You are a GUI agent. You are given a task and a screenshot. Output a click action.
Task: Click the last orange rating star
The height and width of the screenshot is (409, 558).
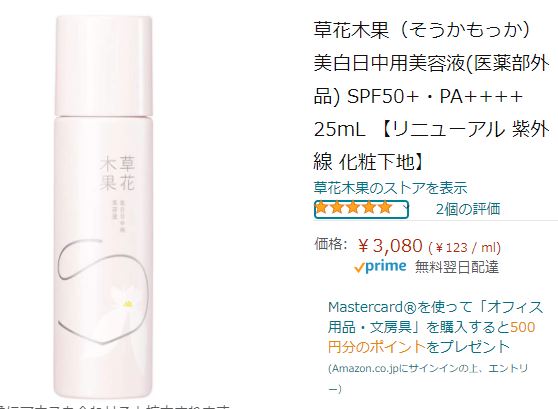(385, 207)
